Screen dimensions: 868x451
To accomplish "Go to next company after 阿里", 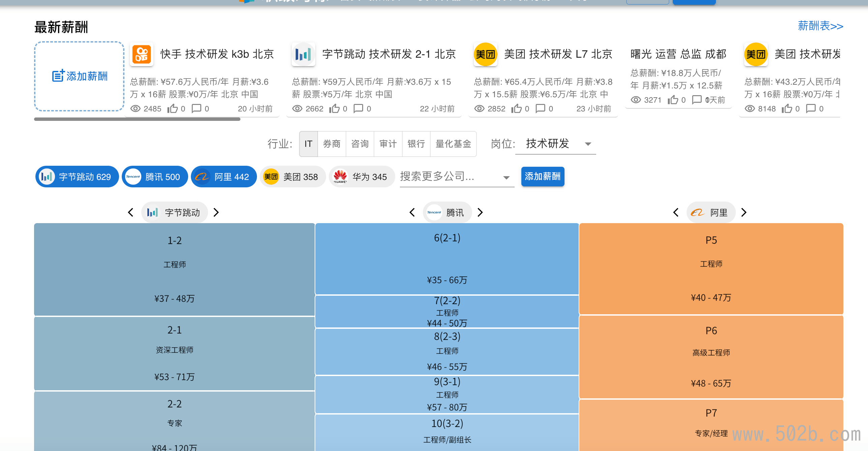I will (744, 212).
